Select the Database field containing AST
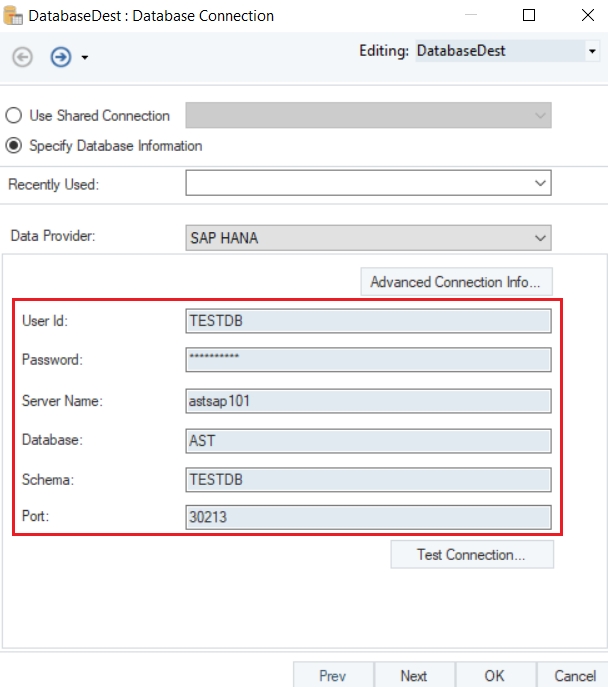This screenshot has height=687, width=608. 368,440
